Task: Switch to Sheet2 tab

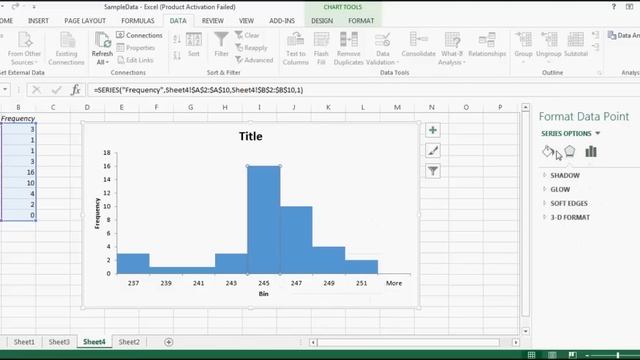Action: [129, 342]
